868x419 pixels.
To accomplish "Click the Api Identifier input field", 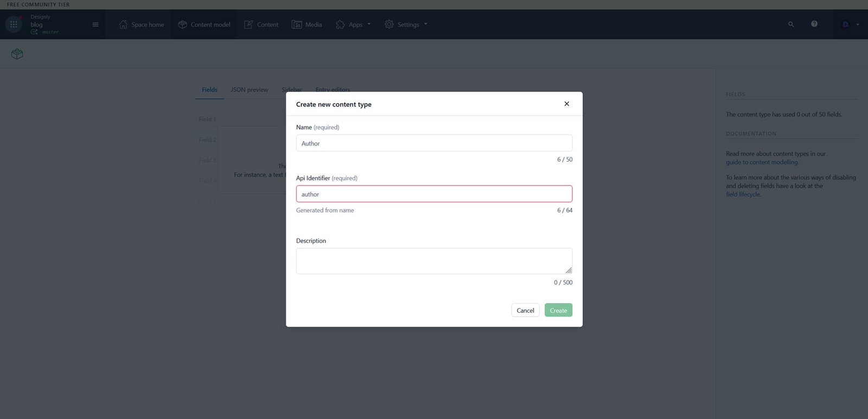I will (434, 194).
